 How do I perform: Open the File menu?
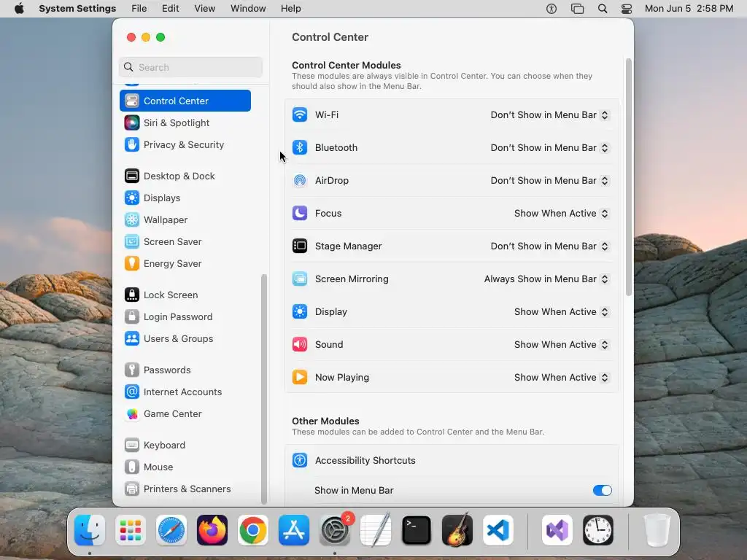pyautogui.click(x=139, y=9)
